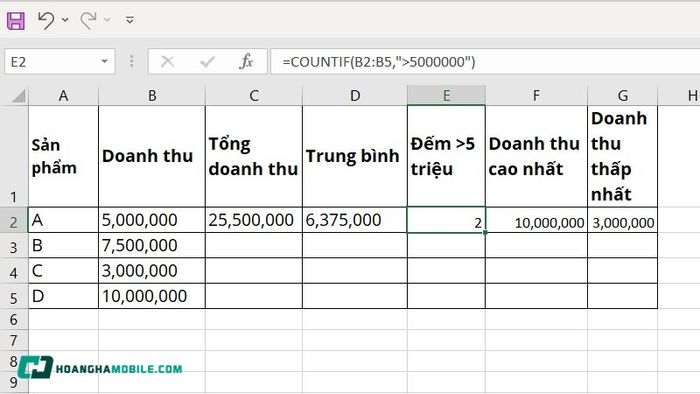Open the redo history dropdown arrow
Image resolution: width=700 pixels, height=394 pixels.
click(107, 20)
